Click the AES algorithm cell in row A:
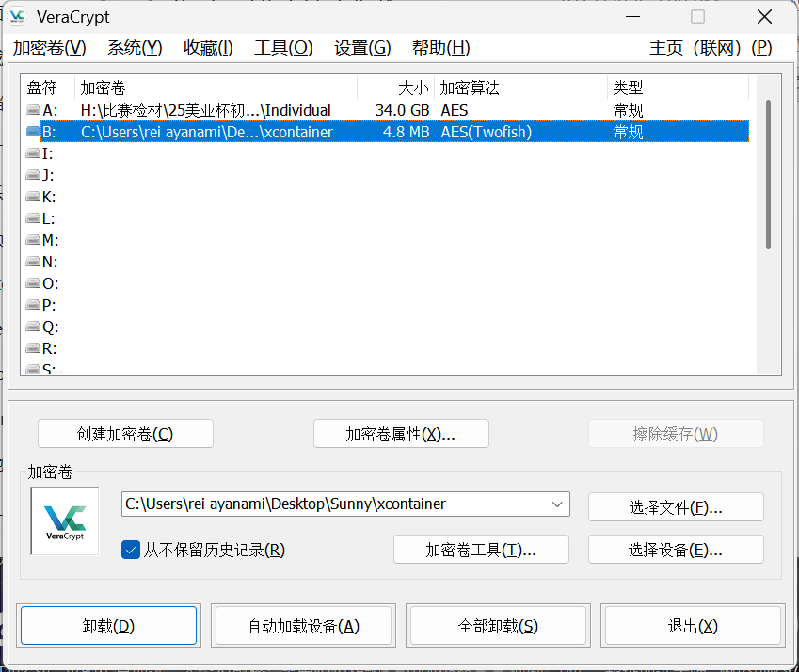The width and height of the screenshot is (799, 672). [x=454, y=110]
